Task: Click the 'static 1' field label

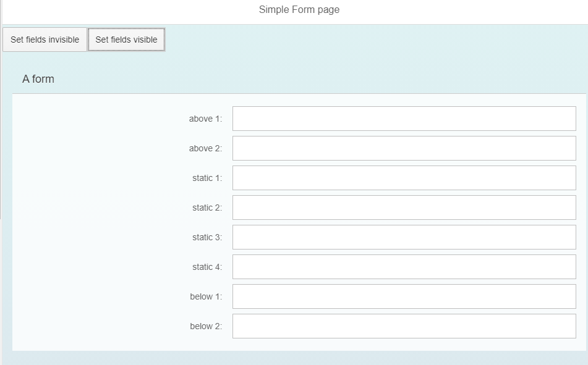Action: pyautogui.click(x=207, y=178)
